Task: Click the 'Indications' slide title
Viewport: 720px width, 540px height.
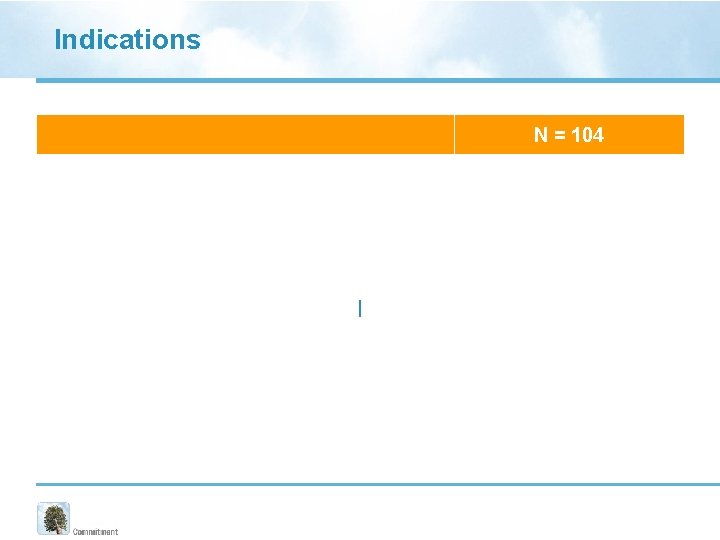Action: coord(127,39)
